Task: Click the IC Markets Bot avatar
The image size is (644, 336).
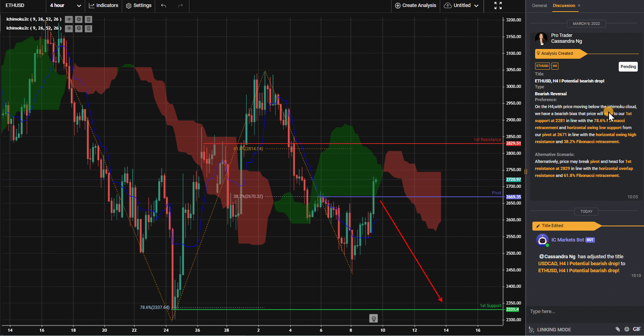Action: coord(542,240)
